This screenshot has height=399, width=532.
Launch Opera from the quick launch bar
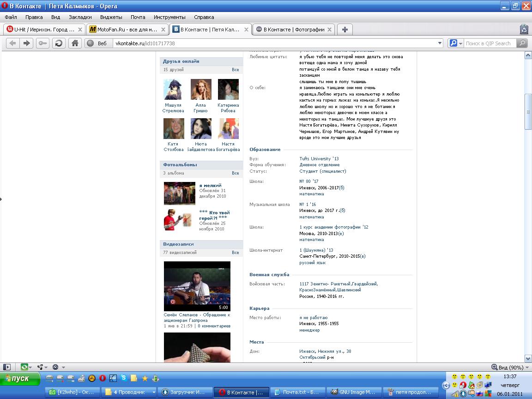pyautogui.click(x=103, y=378)
